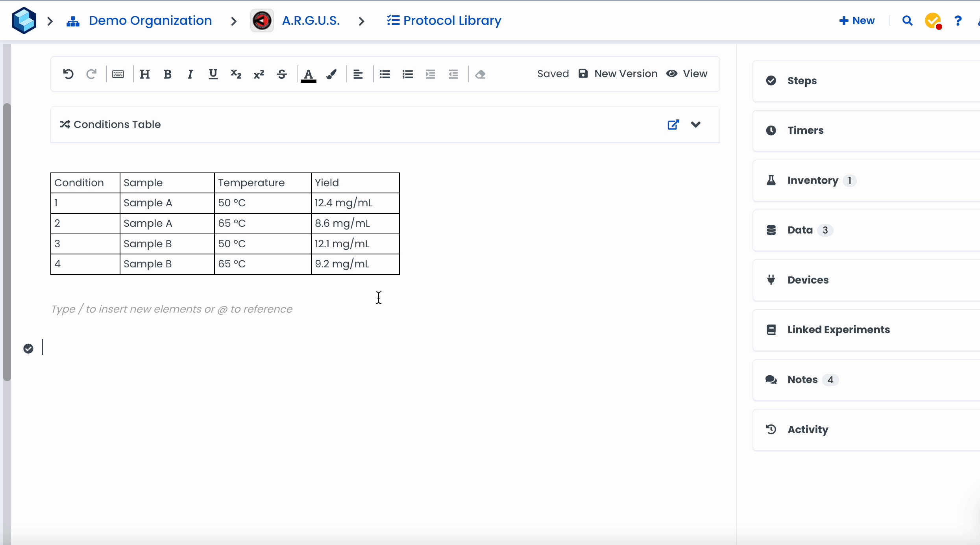
Task: Open the text alignment dropdown
Action: [357, 74]
